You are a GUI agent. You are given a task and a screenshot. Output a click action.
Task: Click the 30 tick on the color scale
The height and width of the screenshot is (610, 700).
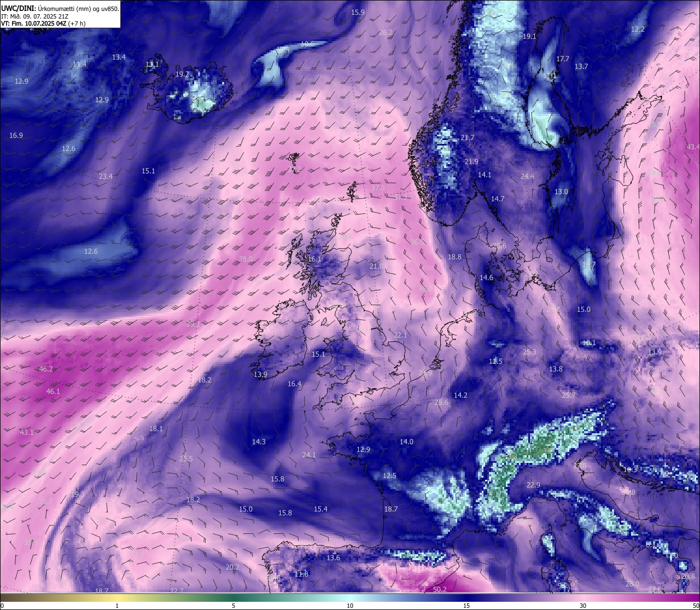(x=583, y=606)
